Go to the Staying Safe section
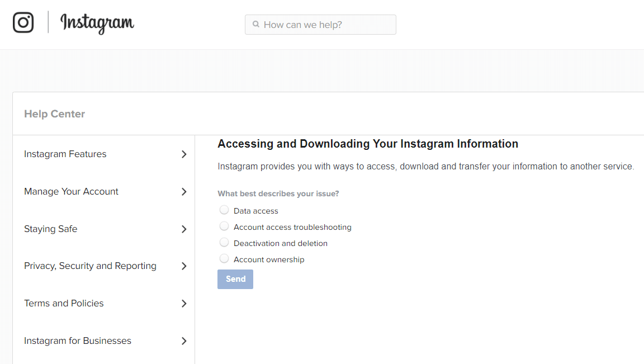 [x=51, y=229]
